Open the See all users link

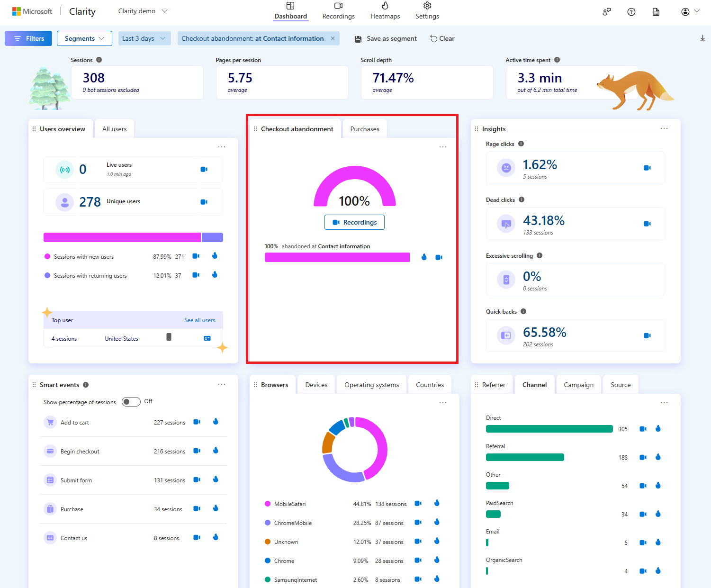point(200,320)
